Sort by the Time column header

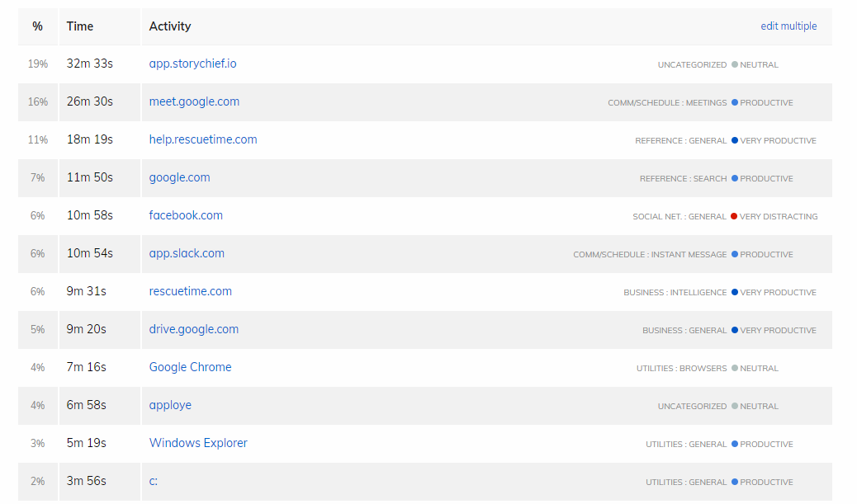pos(80,26)
